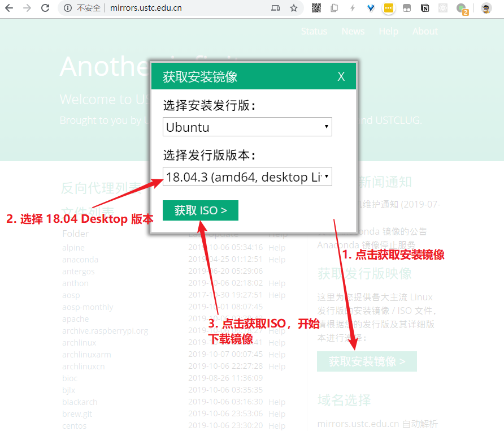
Task: Open About in top navigation
Action: point(425,31)
